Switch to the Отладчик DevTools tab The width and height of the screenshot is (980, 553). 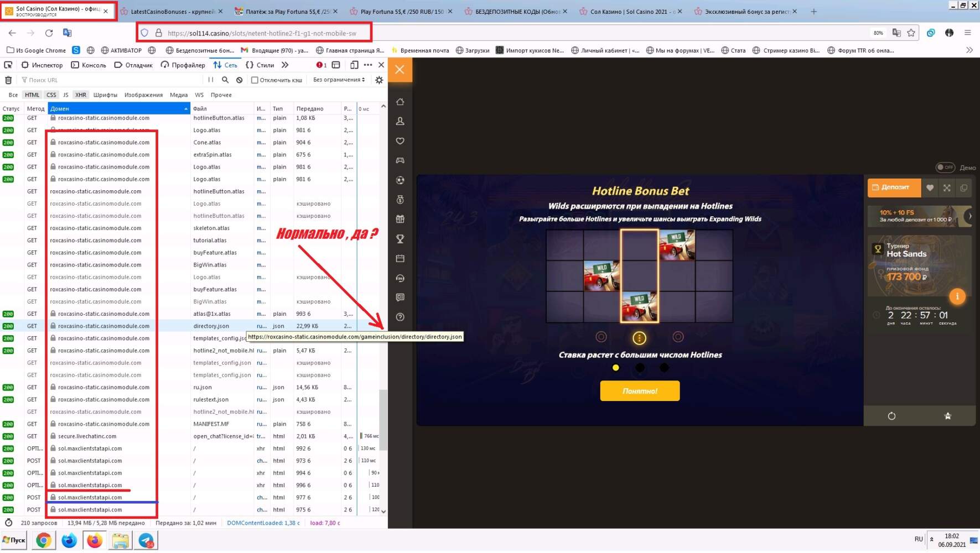tap(133, 65)
